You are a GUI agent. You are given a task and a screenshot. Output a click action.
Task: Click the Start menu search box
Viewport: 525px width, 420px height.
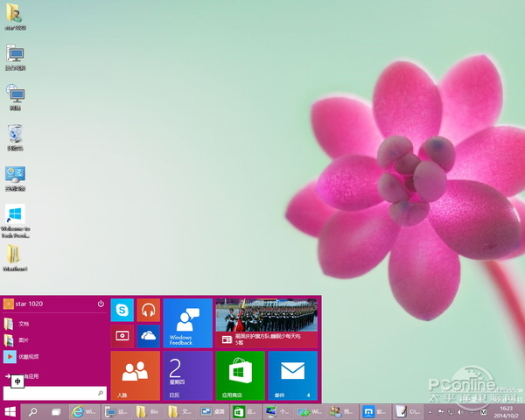(x=54, y=394)
